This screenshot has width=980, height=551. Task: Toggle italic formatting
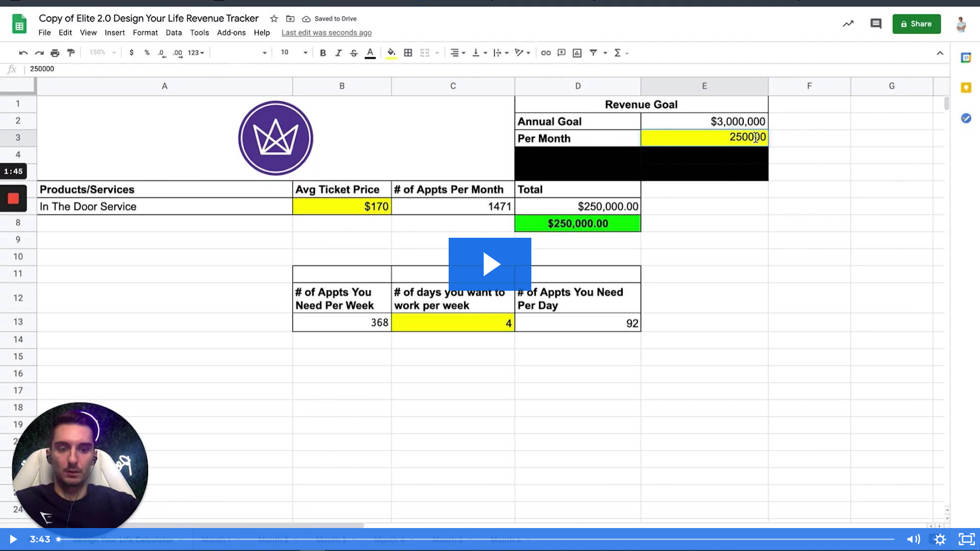point(338,53)
